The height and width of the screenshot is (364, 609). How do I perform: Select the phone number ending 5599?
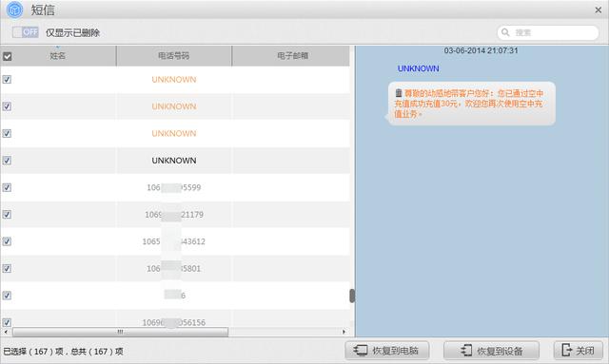(173, 187)
